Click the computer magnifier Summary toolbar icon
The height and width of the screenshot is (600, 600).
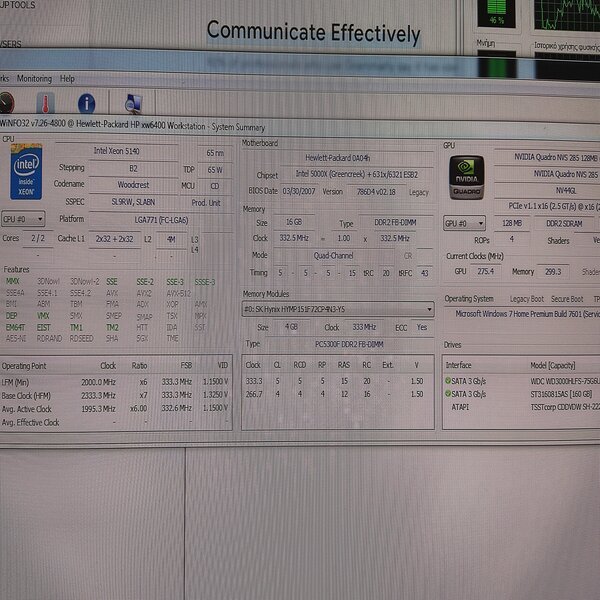134,104
